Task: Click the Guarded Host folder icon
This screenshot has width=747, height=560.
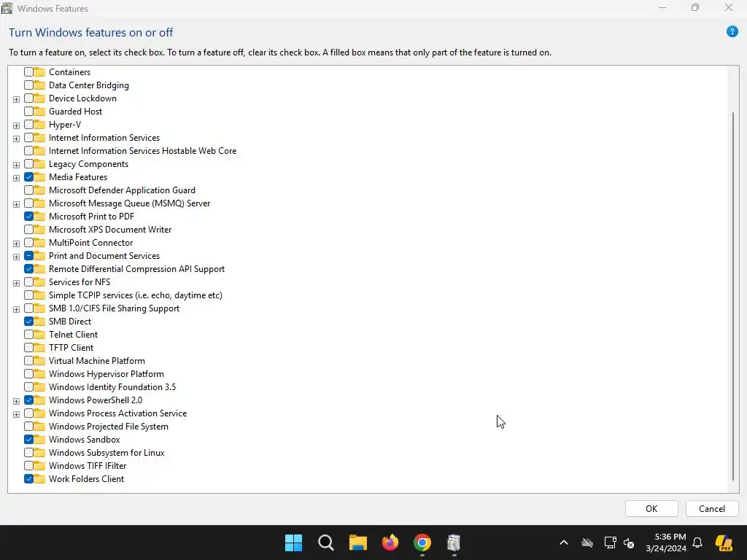Action: pyautogui.click(x=39, y=111)
